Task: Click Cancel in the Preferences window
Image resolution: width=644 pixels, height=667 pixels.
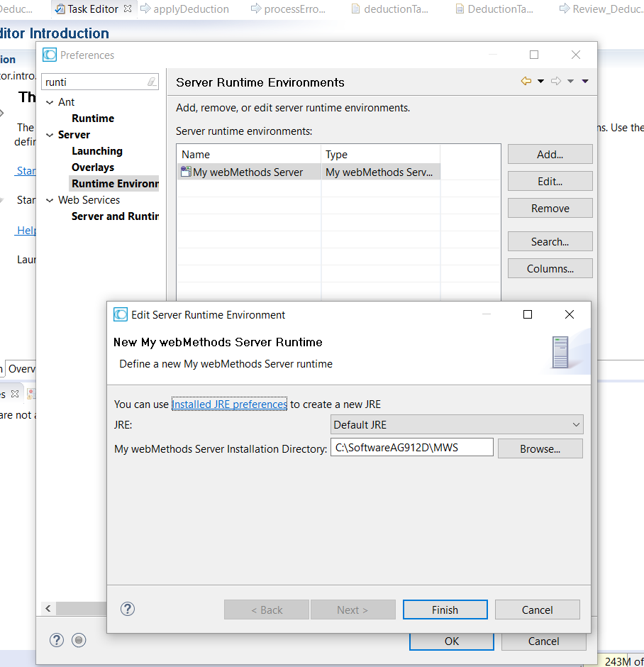Action: [x=544, y=641]
